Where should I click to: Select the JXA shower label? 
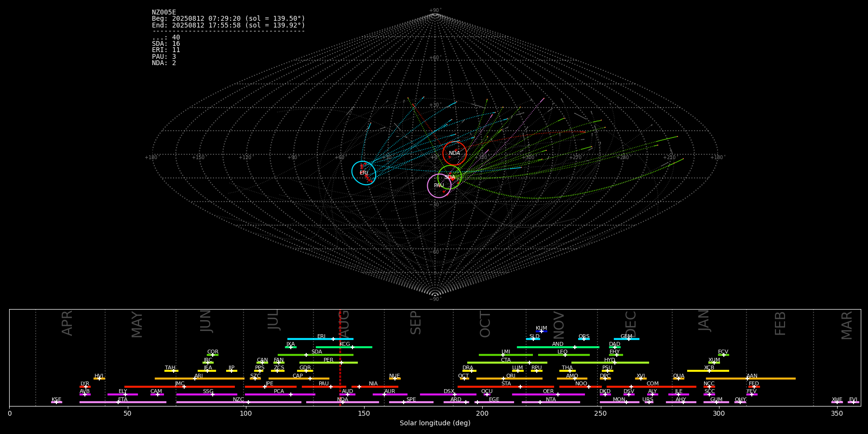pyautogui.click(x=290, y=344)
